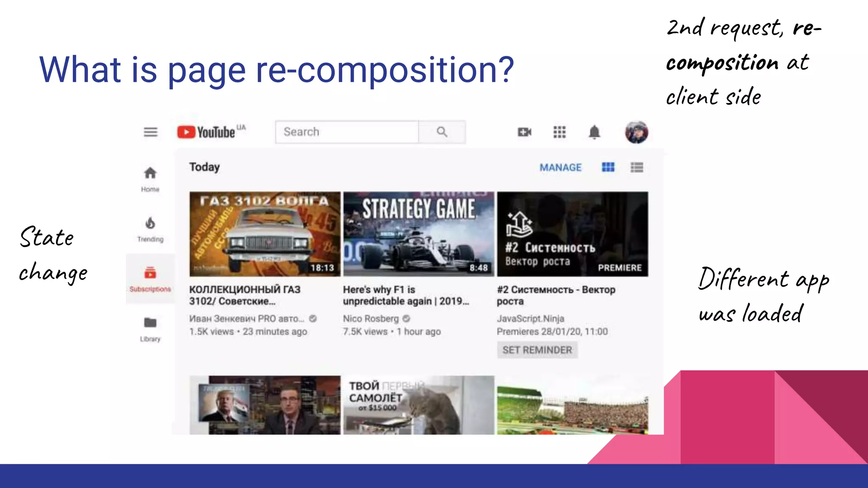
Task: Open title '#2 Системность - Вектор роста'
Action: (x=556, y=295)
